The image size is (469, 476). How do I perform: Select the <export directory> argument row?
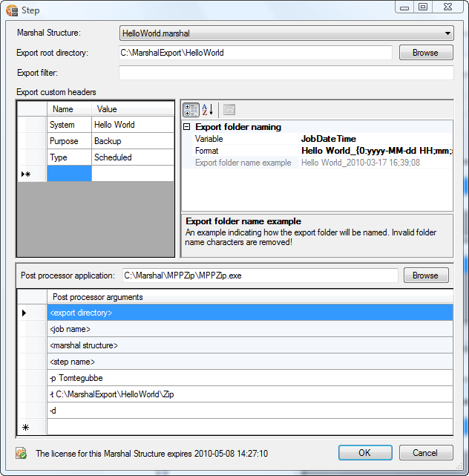[x=250, y=313]
